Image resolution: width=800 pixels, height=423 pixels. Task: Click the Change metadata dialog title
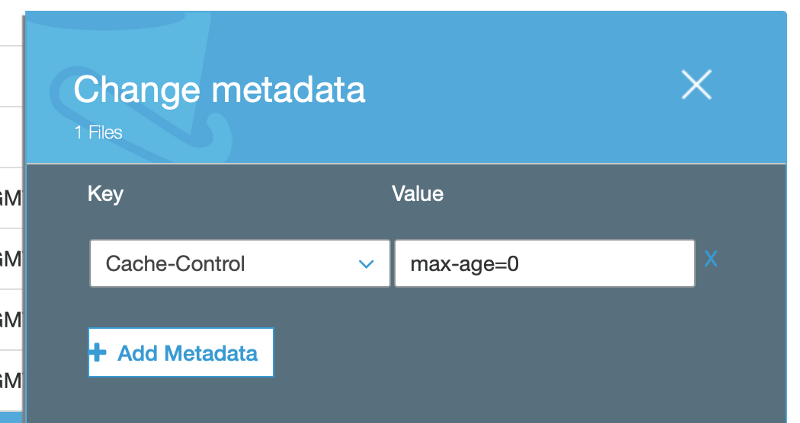tap(219, 90)
